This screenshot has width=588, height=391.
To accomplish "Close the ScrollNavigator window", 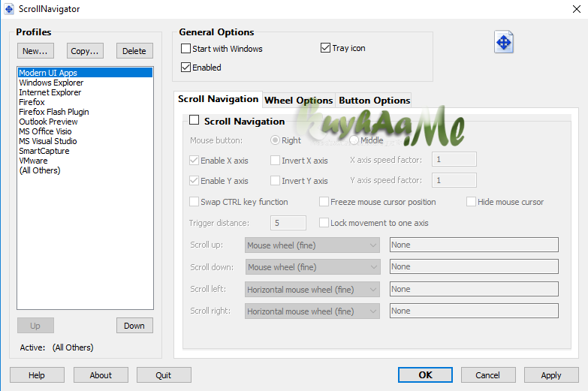I will (577, 9).
